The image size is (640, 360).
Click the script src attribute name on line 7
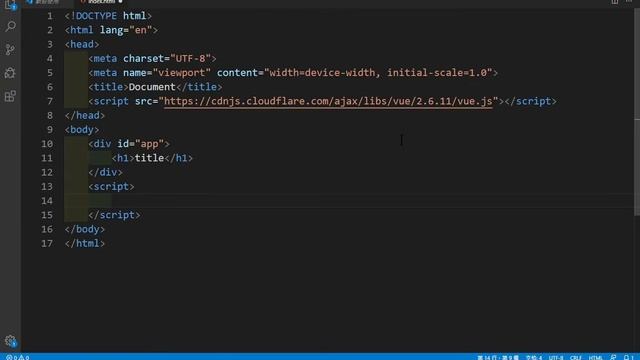tap(143, 101)
